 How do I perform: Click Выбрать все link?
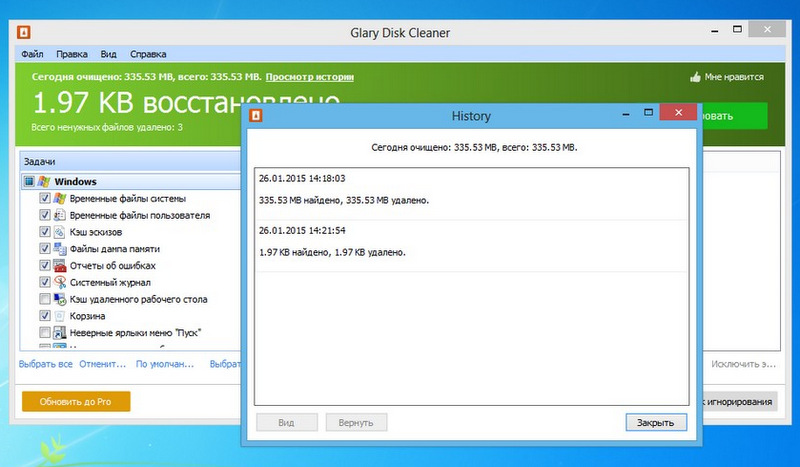pyautogui.click(x=45, y=364)
